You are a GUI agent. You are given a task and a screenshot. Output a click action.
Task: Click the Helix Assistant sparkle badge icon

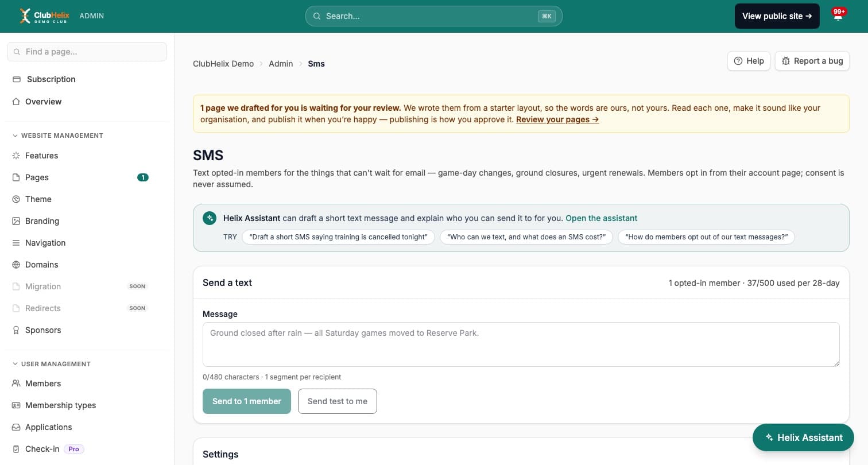point(210,218)
